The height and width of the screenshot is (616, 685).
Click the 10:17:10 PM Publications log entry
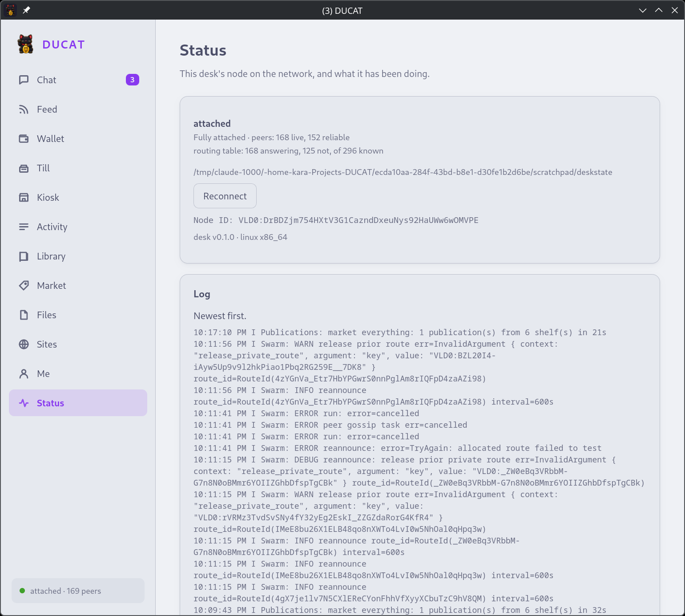pyautogui.click(x=400, y=332)
